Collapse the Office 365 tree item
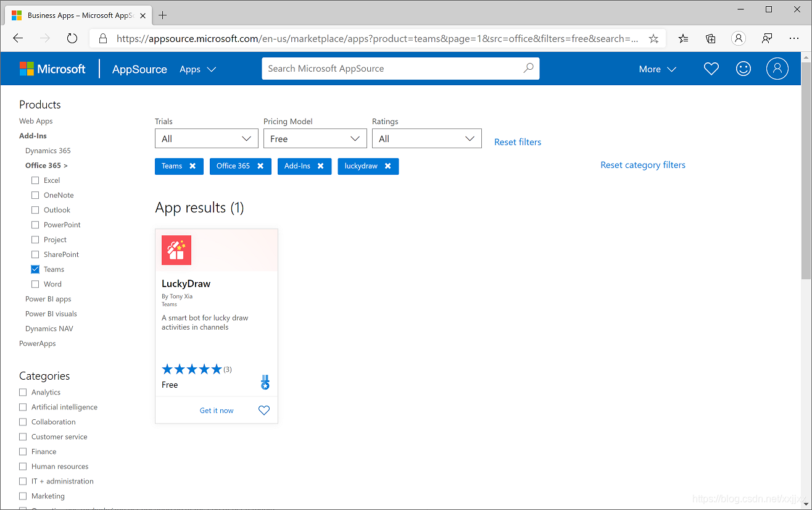The height and width of the screenshot is (510, 812). [46, 165]
